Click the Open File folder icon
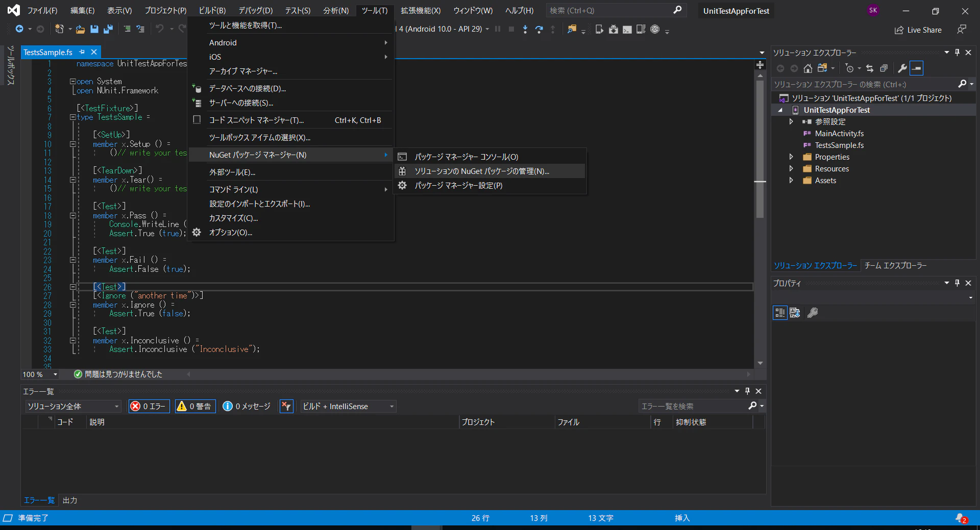The height and width of the screenshot is (530, 980). coord(80,30)
